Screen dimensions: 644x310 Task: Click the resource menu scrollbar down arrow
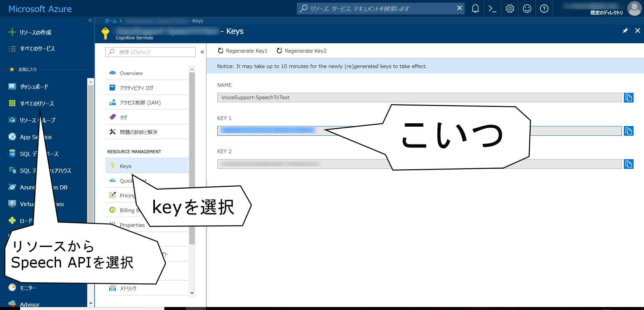coord(192,293)
